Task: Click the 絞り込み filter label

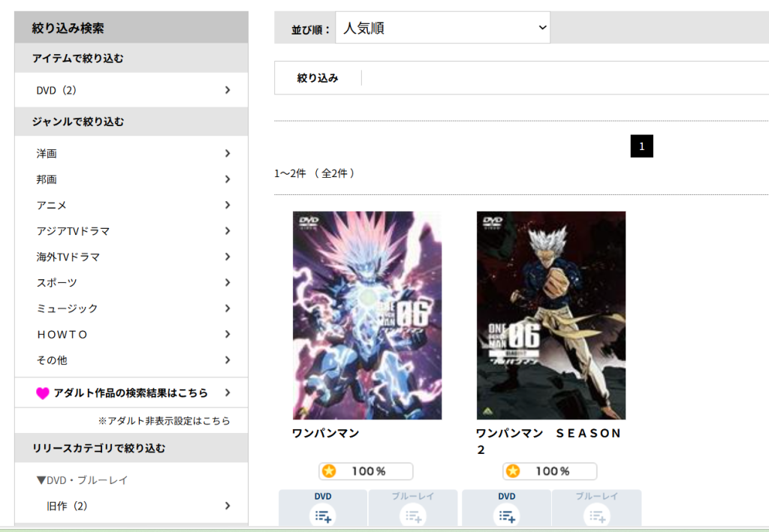Action: 318,78
